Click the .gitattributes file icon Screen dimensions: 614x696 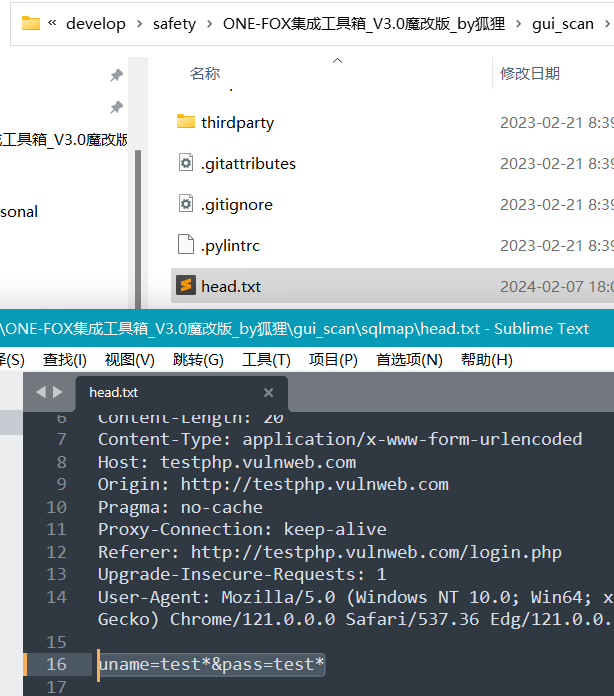tap(186, 162)
